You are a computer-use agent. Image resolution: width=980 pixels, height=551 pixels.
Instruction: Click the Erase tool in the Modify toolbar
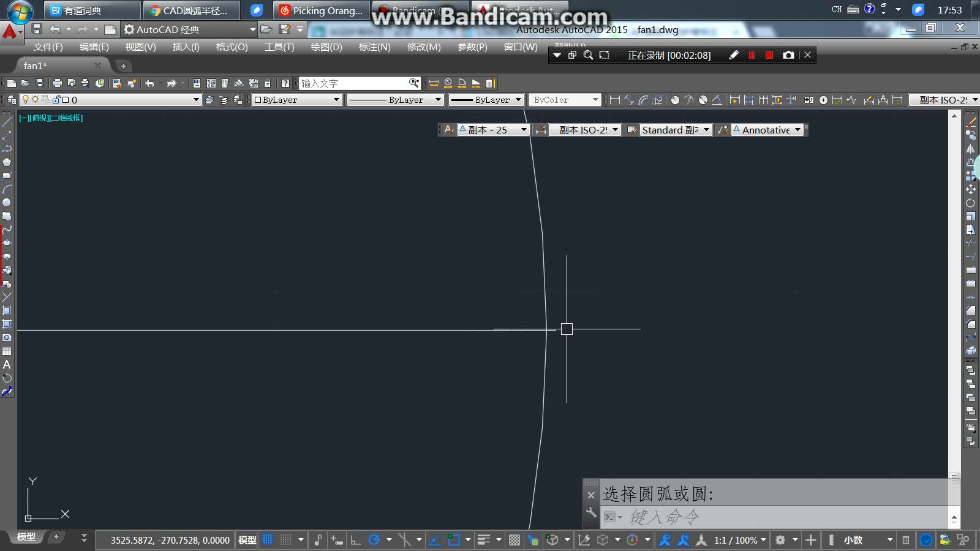point(971,122)
